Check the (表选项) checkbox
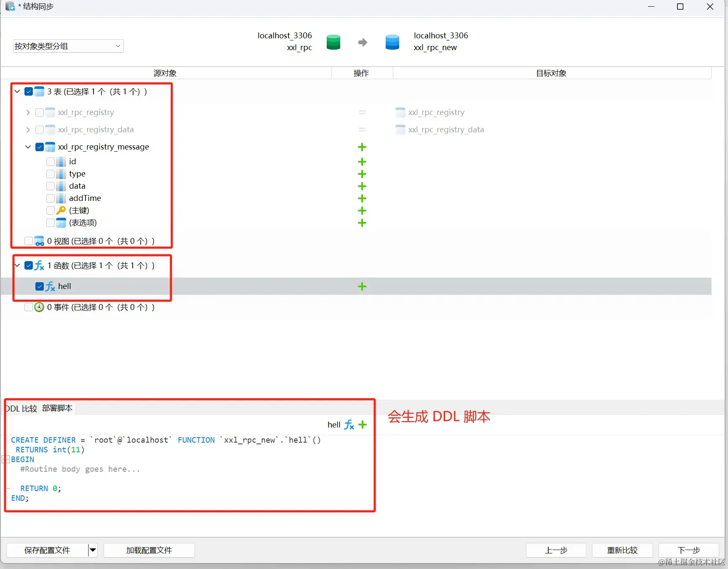Screen dimensions: 728x569 pyautogui.click(x=51, y=222)
